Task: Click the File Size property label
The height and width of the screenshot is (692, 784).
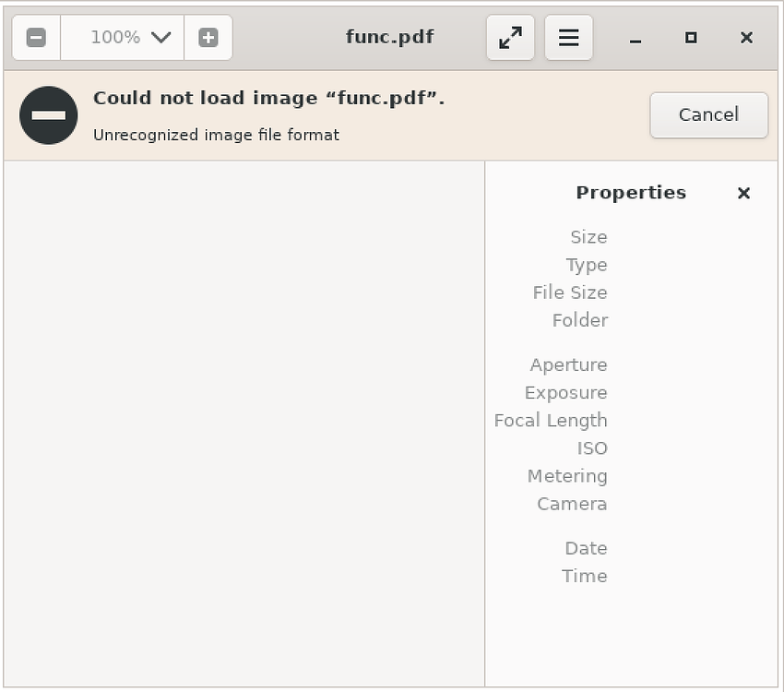Action: point(569,292)
